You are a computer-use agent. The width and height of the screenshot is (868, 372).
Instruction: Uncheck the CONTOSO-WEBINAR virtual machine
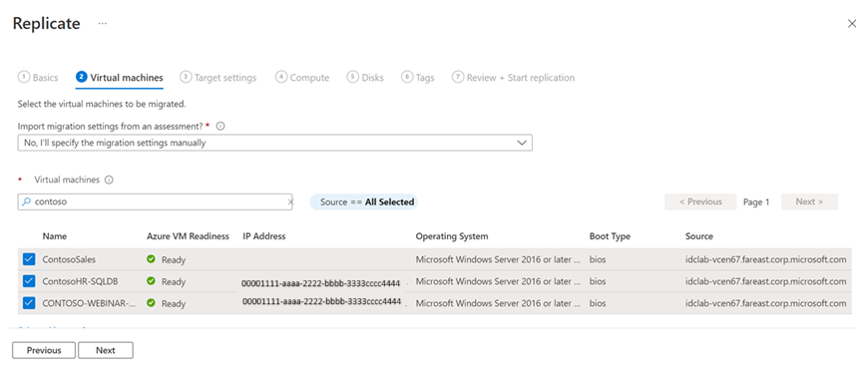coord(29,303)
